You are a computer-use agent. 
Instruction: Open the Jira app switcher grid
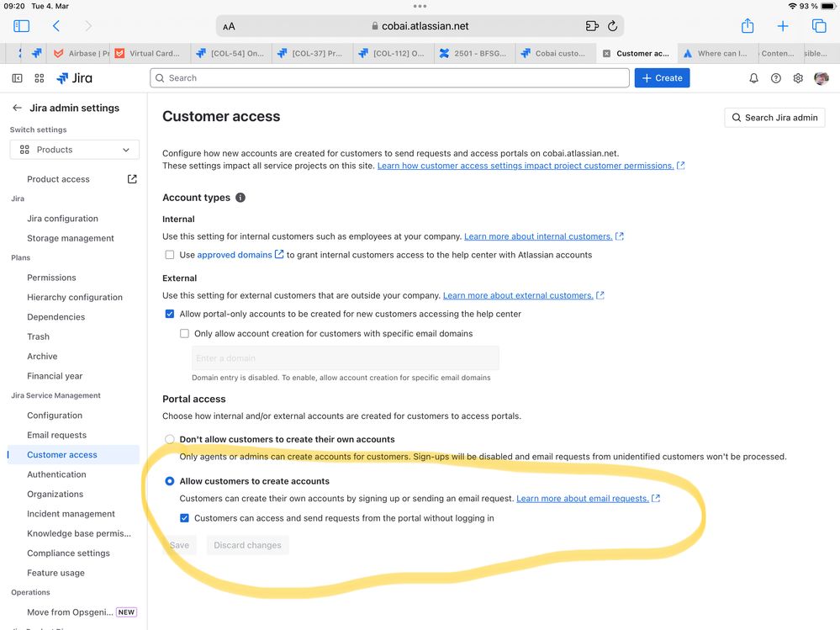coord(40,78)
